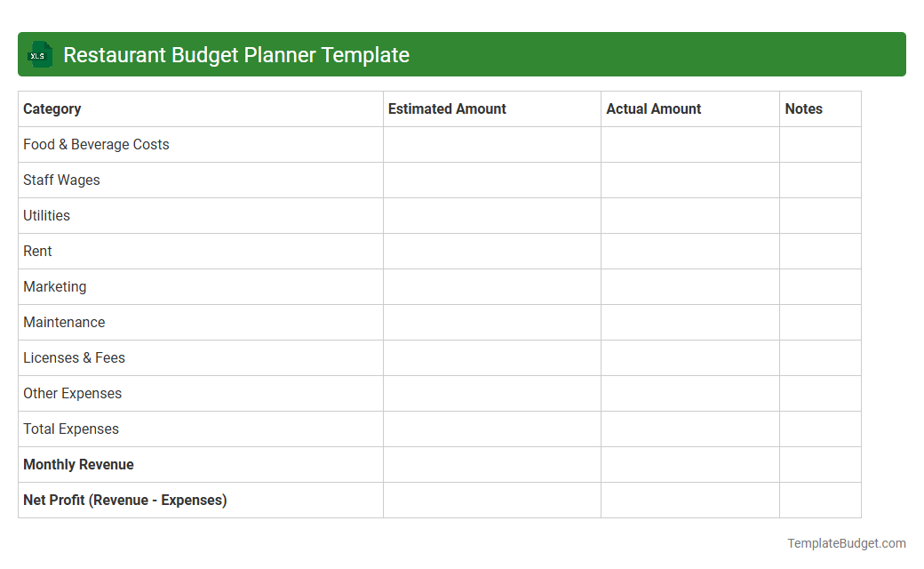Click the Staff Wages category cell
The height and width of the screenshot is (569, 924).
point(61,180)
